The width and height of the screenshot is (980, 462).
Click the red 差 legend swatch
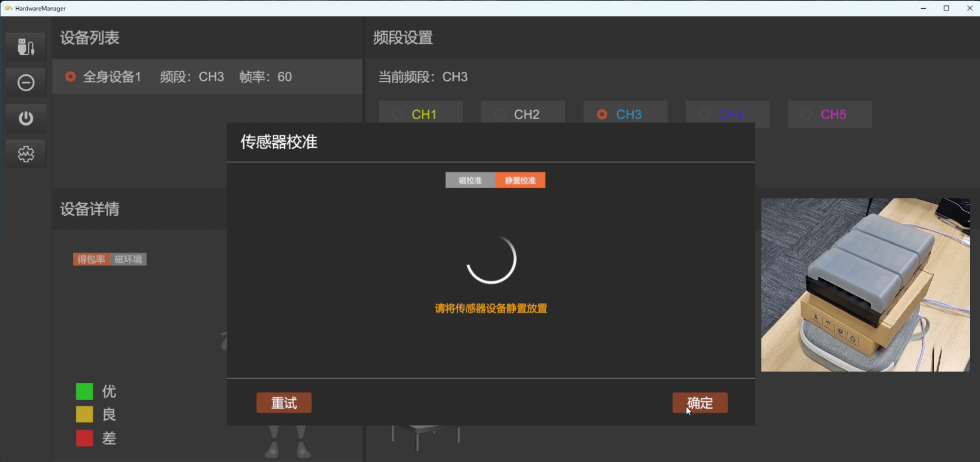coord(85,438)
